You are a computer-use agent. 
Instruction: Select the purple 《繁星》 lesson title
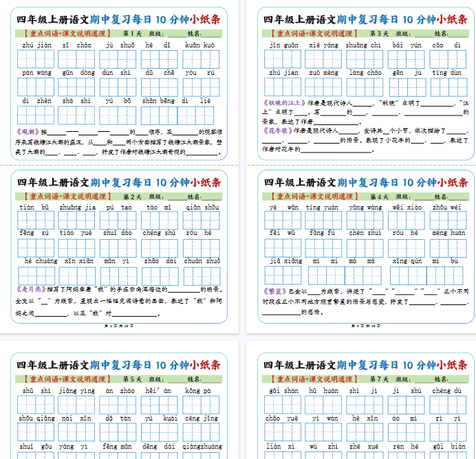coord(274,291)
